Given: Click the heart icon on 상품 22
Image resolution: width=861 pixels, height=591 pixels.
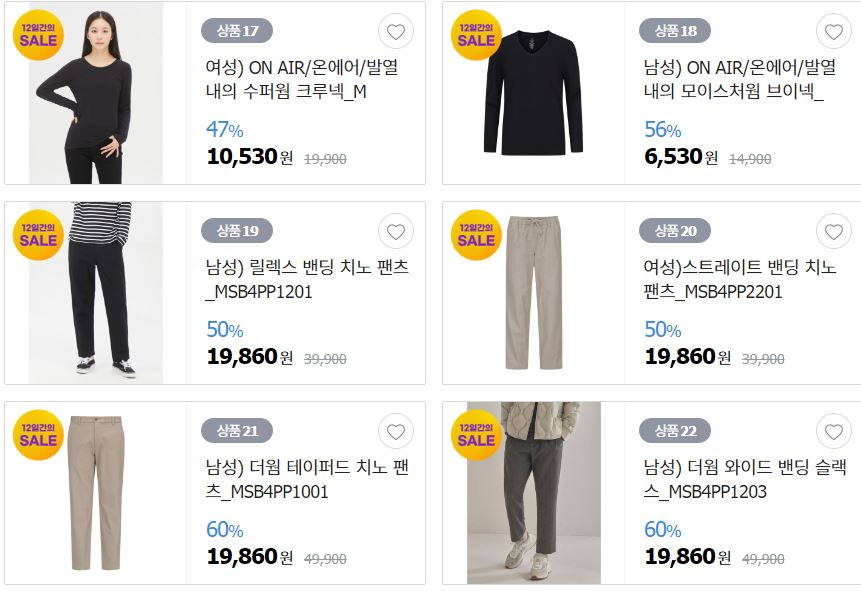Looking at the screenshot, I should [x=834, y=431].
